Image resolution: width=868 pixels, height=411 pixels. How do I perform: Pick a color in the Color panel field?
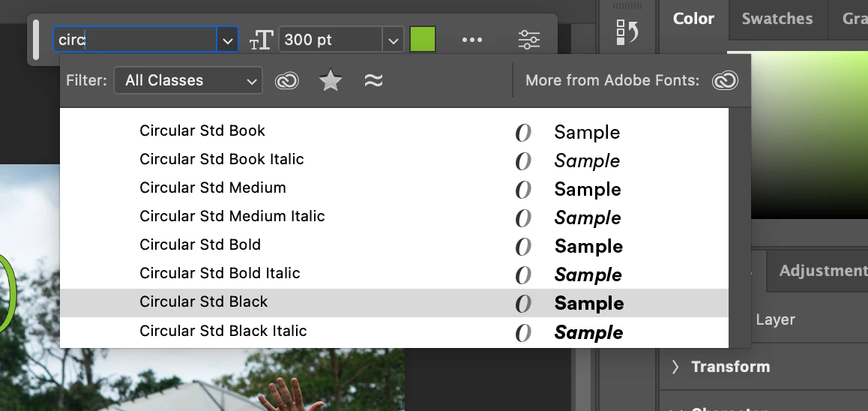(810, 136)
